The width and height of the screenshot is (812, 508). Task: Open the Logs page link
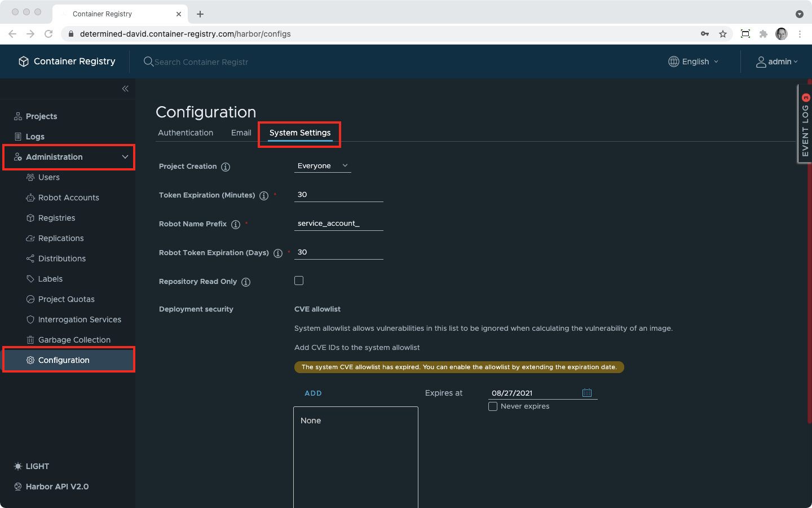coord(35,137)
